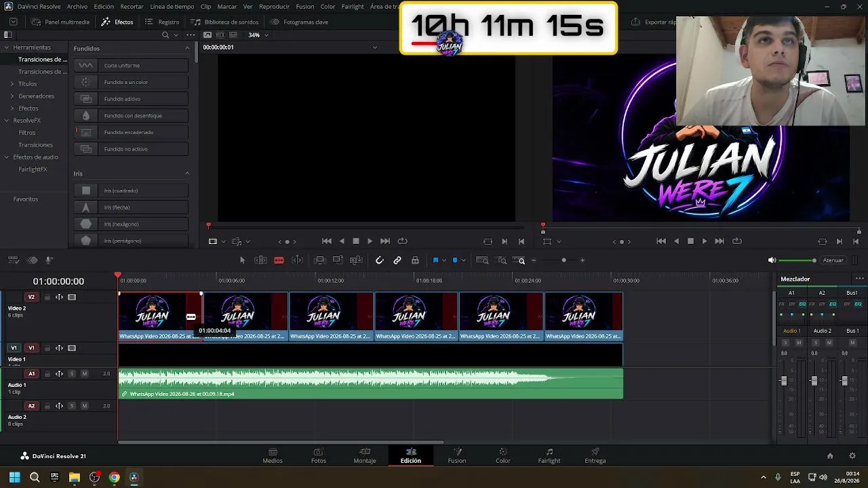Open the Edición menu

pyautogui.click(x=104, y=6)
